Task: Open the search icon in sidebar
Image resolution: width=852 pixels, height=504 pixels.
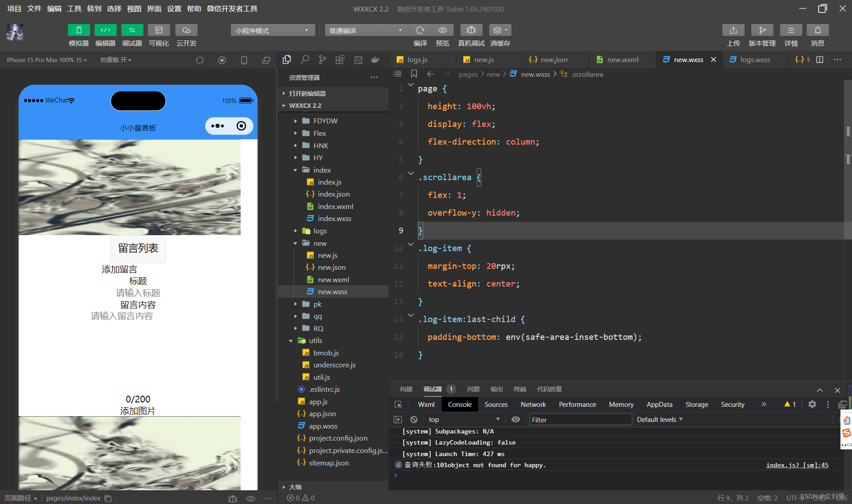Action: tap(305, 59)
